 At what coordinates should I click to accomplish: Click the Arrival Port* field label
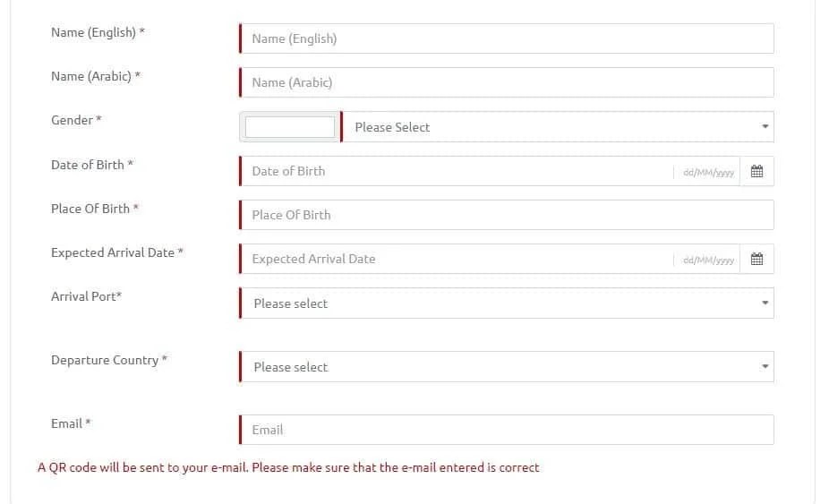pos(86,296)
